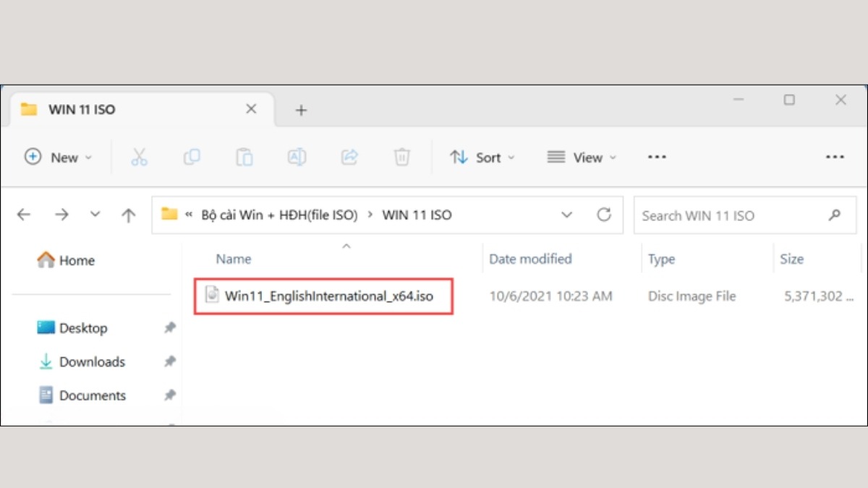Viewport: 868px width, 488px height.
Task: Click the Share icon in toolbar
Action: click(349, 157)
